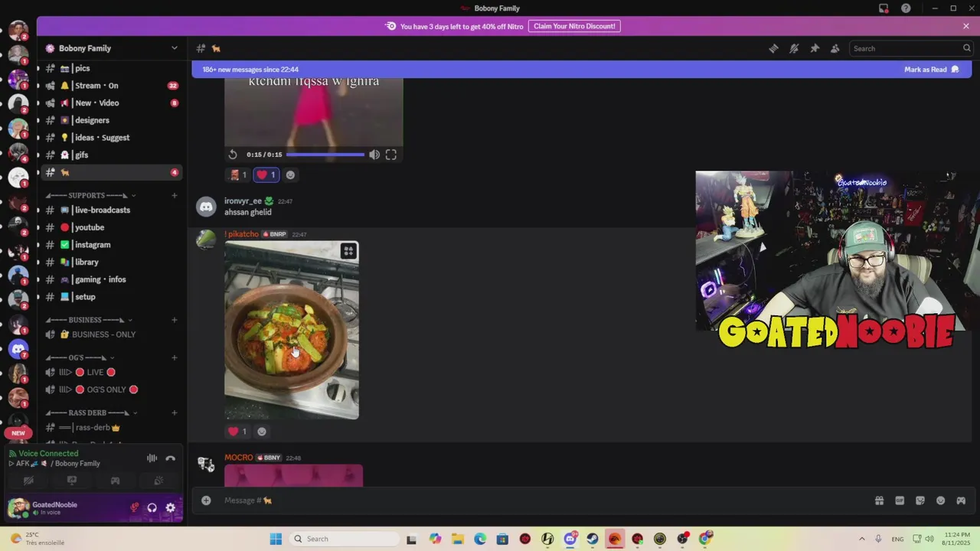Claim Your Nitro Discount button
The height and width of the screenshot is (551, 980).
(x=574, y=26)
